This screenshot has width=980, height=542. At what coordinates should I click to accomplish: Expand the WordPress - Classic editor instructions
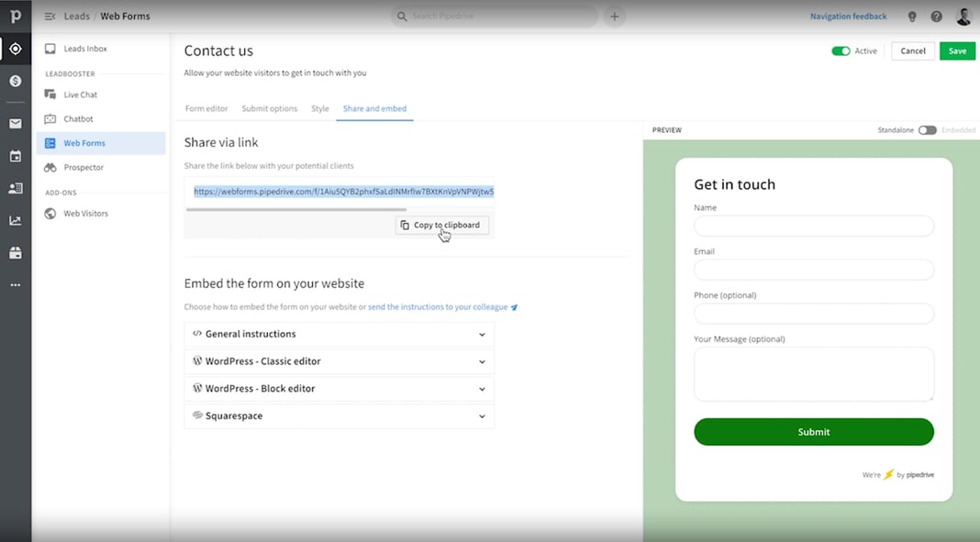click(x=339, y=361)
